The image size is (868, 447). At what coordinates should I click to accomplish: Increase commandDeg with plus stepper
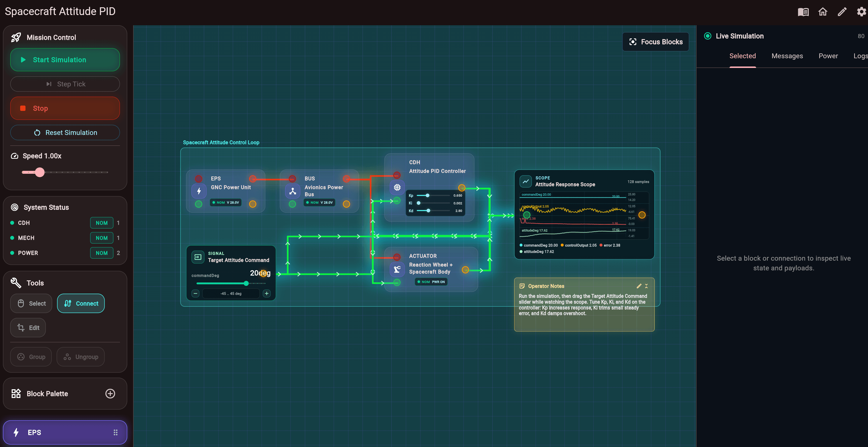coord(266,294)
